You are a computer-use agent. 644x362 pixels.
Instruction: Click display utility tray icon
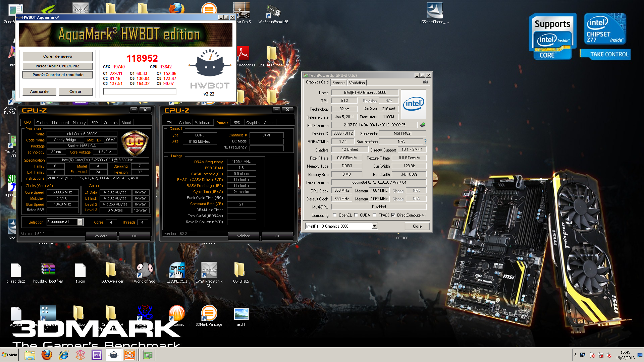pos(583,355)
